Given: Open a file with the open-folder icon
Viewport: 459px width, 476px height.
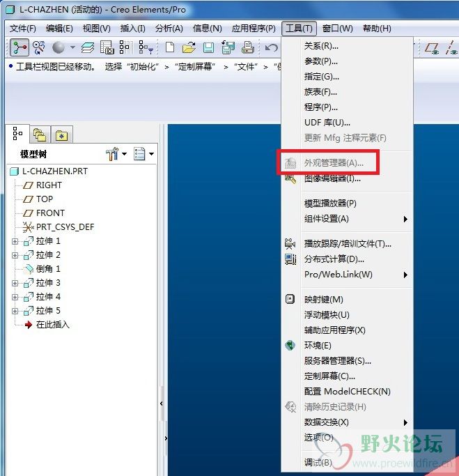Looking at the screenshot, I should click(x=189, y=47).
